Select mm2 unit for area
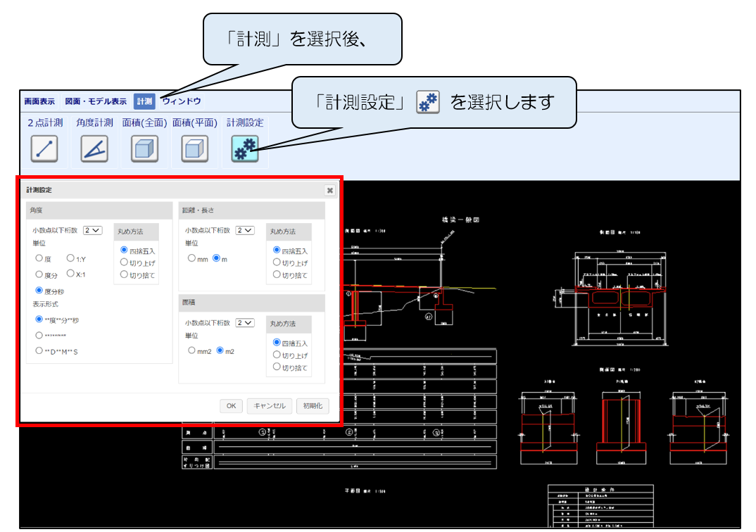The height and width of the screenshot is (532, 756). click(192, 350)
